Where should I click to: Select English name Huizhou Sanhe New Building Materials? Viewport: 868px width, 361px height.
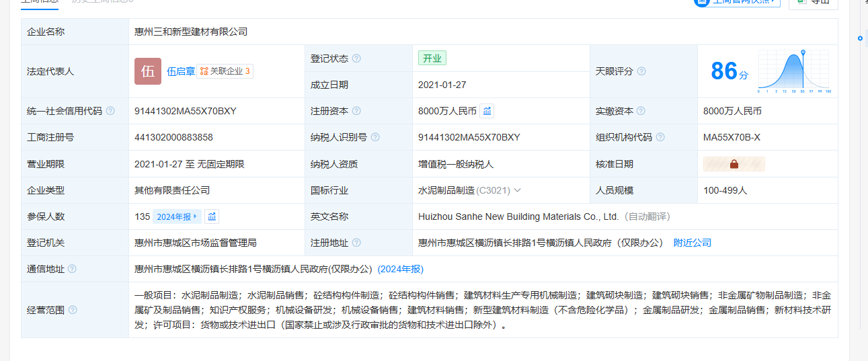[518, 216]
